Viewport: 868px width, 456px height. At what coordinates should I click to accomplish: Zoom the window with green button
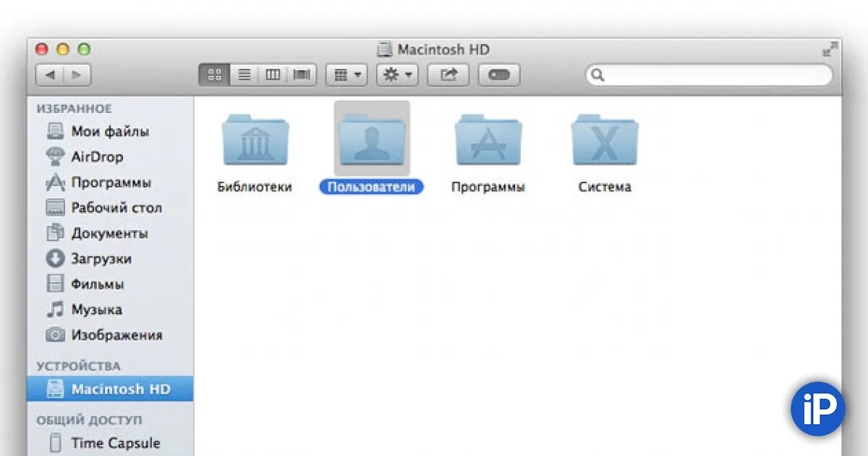tap(84, 49)
